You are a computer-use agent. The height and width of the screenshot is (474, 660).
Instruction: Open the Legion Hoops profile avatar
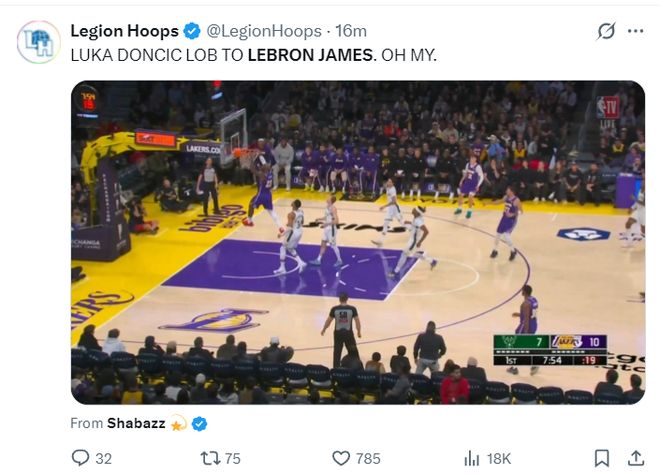[x=38, y=41]
